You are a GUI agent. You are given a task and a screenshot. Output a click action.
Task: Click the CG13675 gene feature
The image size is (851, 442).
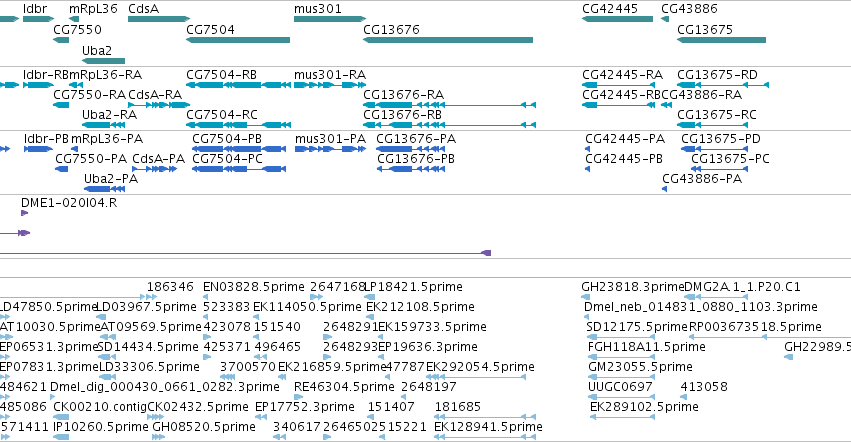coord(721,40)
